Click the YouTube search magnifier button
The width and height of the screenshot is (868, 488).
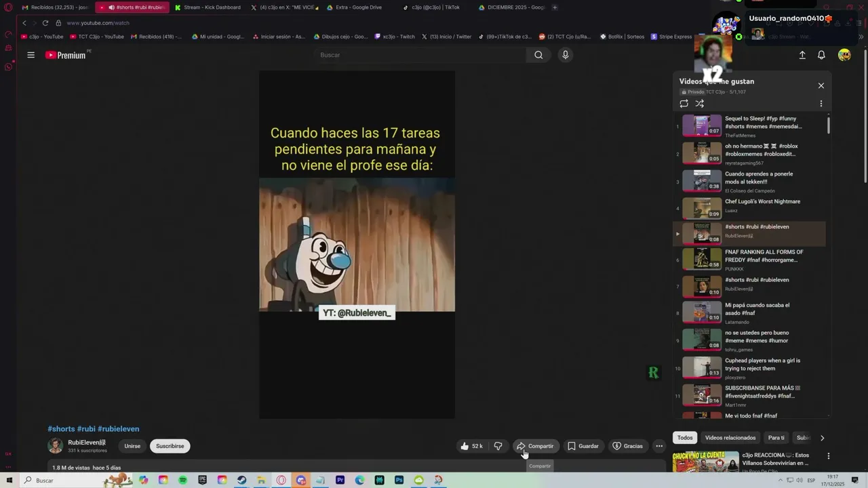coord(538,55)
